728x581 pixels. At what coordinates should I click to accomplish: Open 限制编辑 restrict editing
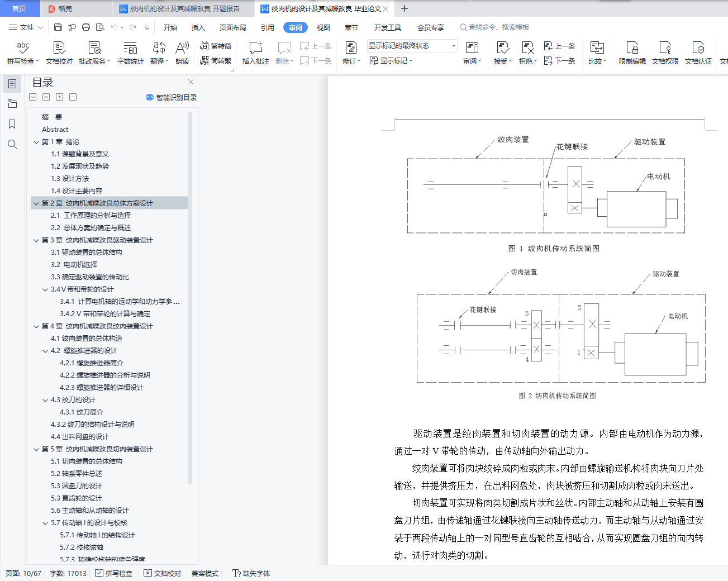click(x=632, y=53)
